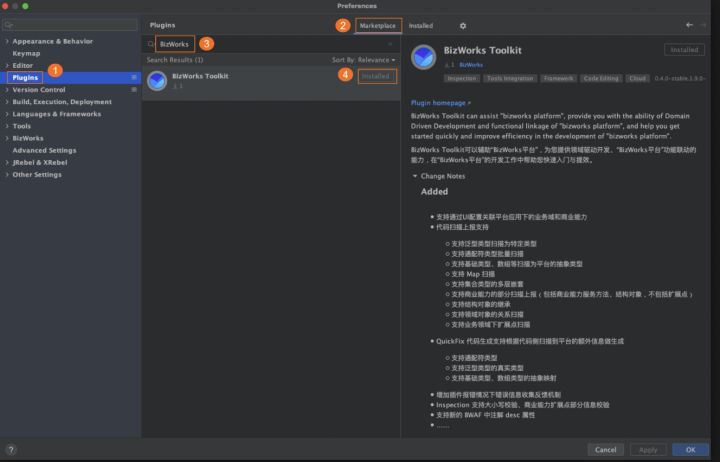Screen dimensions: 720x462
Task: Click the Inspection tag
Action: 461,79
